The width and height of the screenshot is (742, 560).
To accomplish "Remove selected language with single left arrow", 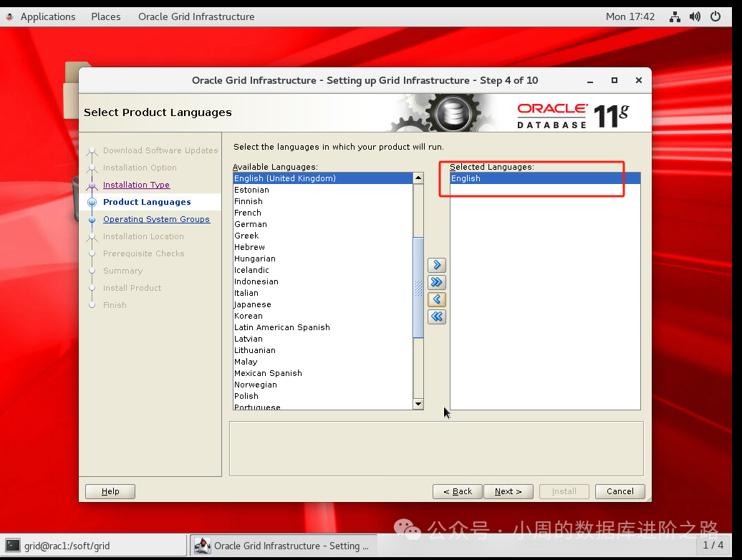I will point(437,299).
